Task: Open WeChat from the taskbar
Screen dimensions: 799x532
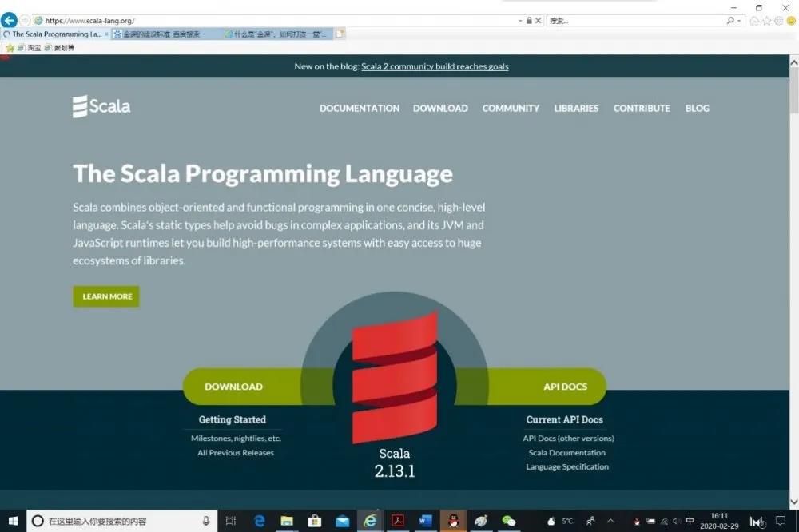Action: [509, 521]
